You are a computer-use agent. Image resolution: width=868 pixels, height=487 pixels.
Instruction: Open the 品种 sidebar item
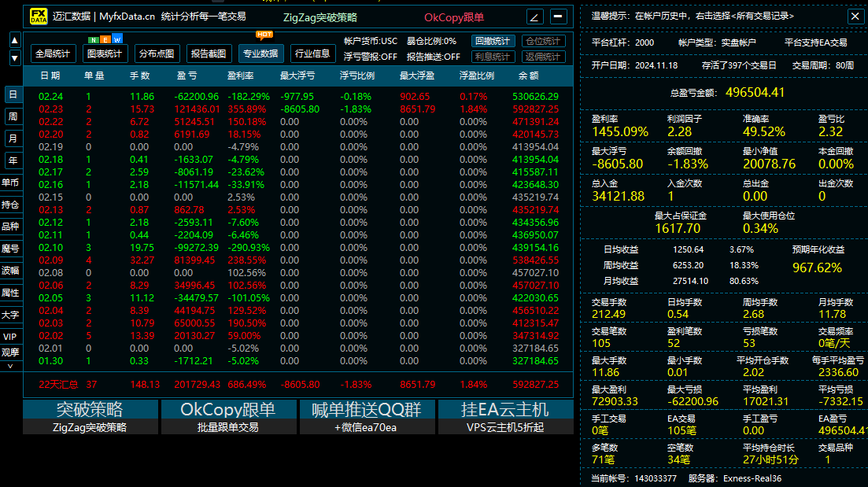[x=10, y=227]
